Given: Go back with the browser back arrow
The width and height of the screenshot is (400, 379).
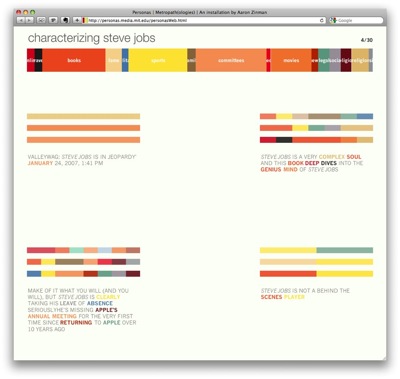Looking at the screenshot, I should pos(21,20).
